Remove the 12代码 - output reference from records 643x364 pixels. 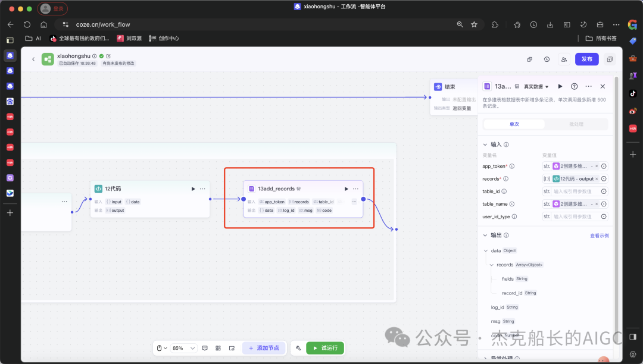click(x=597, y=179)
